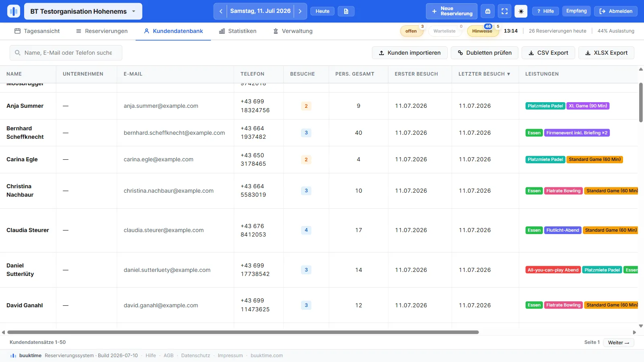Go to the previous day arrow
This screenshot has width=644, height=362.
[221, 11]
